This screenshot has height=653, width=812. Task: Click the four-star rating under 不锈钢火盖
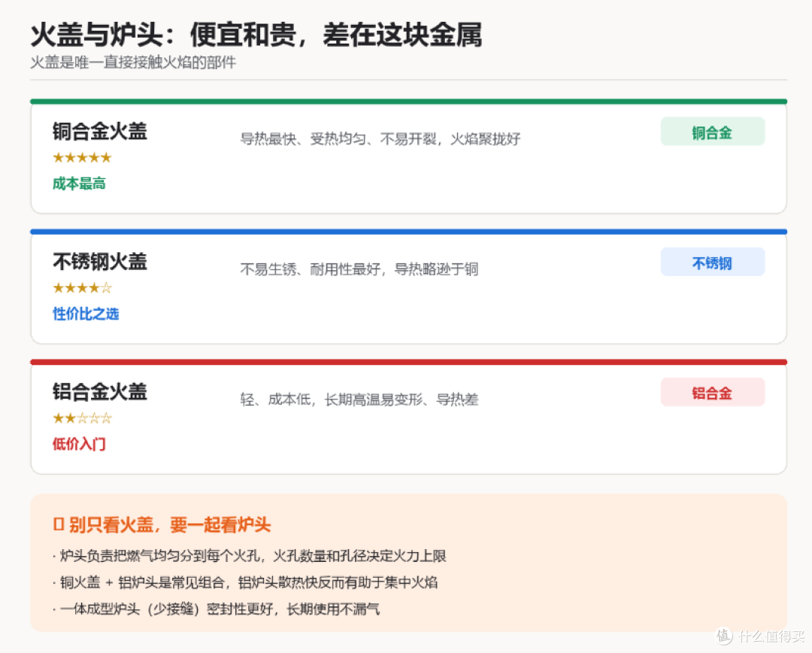coord(83,287)
